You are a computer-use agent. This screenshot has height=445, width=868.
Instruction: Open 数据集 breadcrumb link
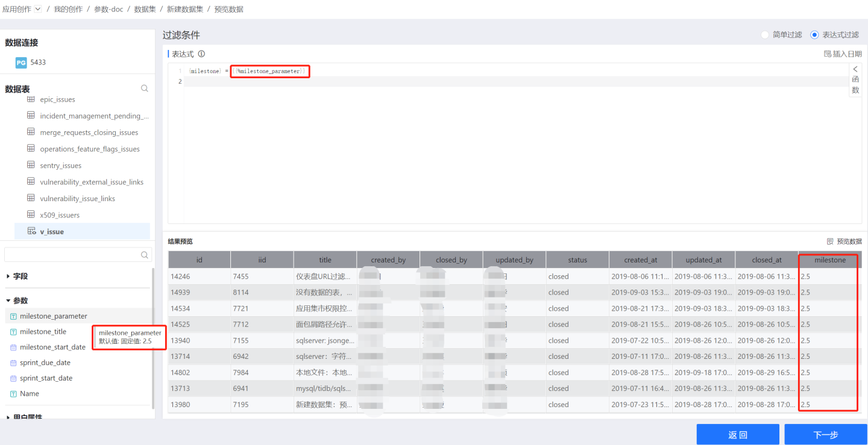coord(144,9)
